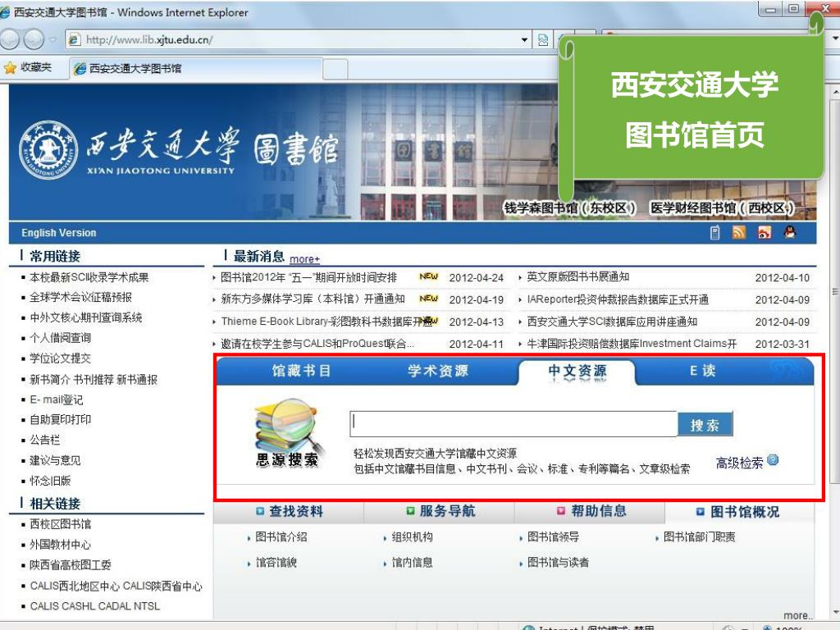
Task: Select the 西安交通大学图书馆 browser tab
Action: [x=195, y=69]
